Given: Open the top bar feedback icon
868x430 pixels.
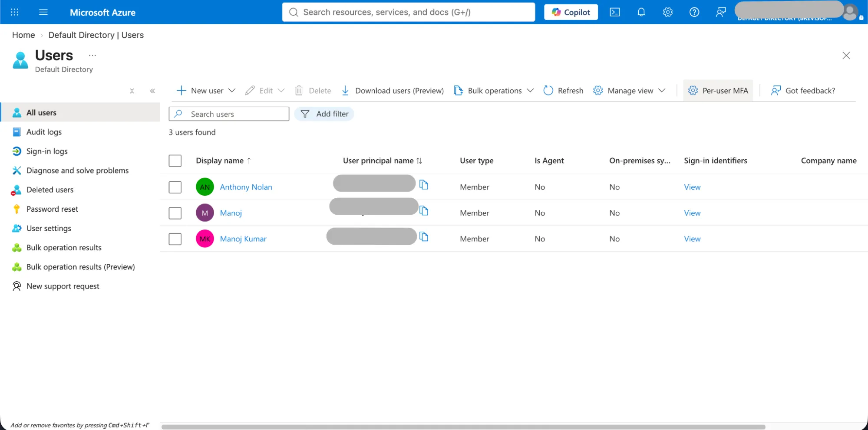Looking at the screenshot, I should (x=720, y=12).
